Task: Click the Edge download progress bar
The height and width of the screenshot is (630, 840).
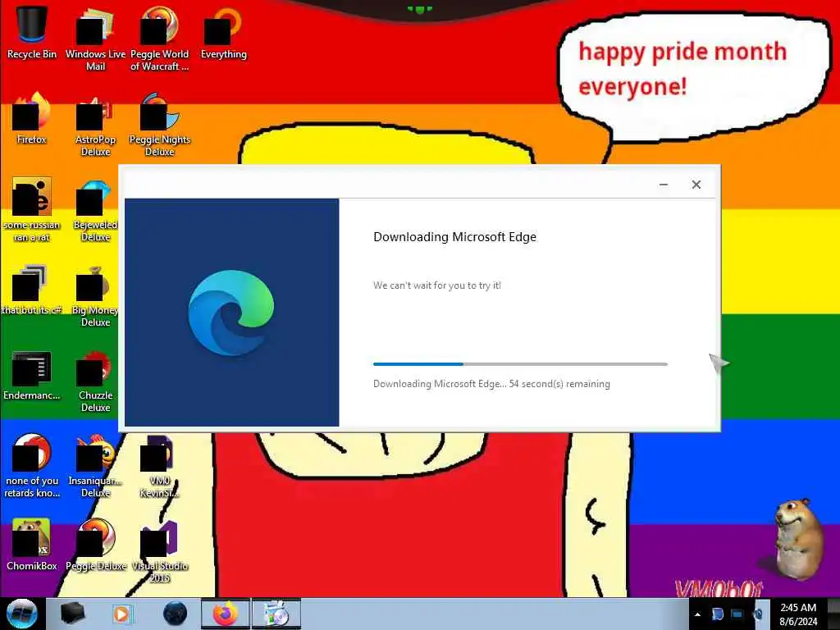Action: pos(520,364)
